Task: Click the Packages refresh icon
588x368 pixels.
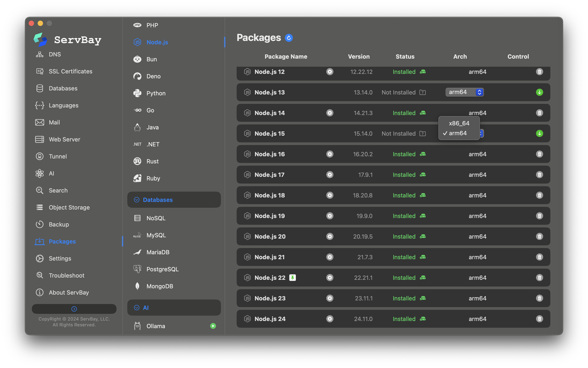Action: [288, 38]
